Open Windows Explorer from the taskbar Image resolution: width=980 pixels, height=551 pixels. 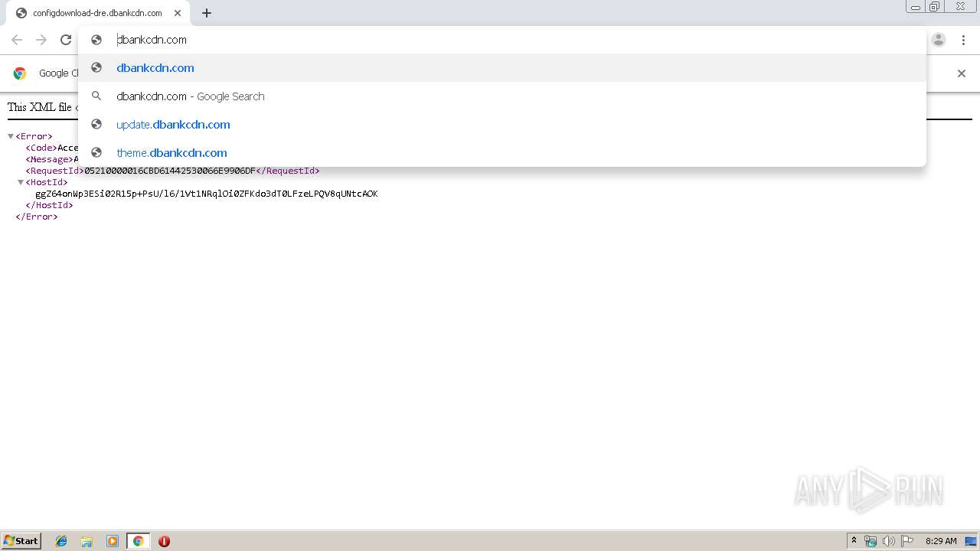(x=87, y=541)
